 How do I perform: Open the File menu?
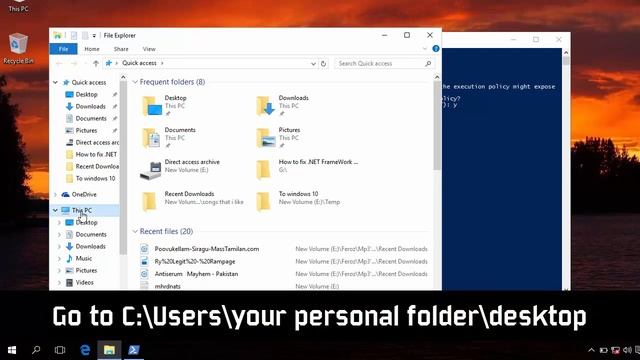click(63, 49)
